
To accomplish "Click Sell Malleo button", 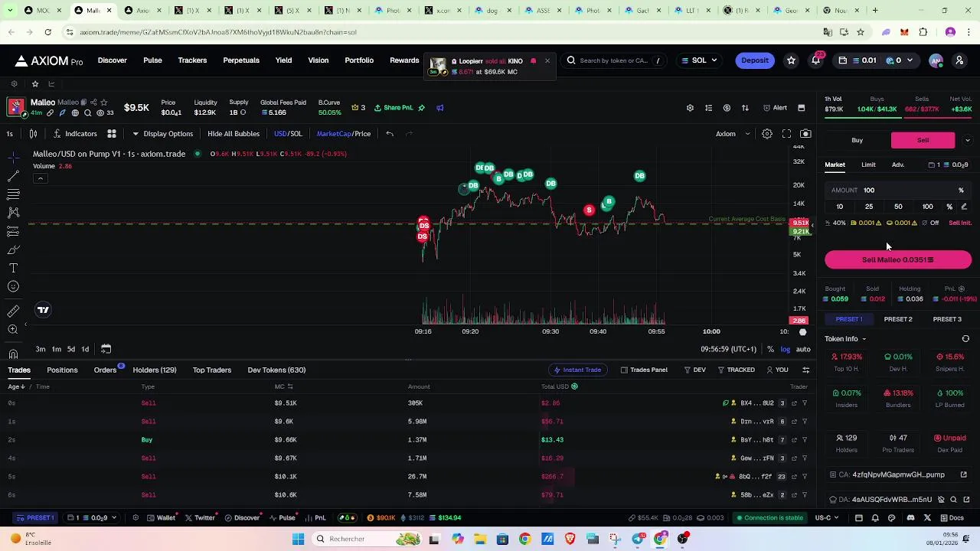I will pos(898,260).
